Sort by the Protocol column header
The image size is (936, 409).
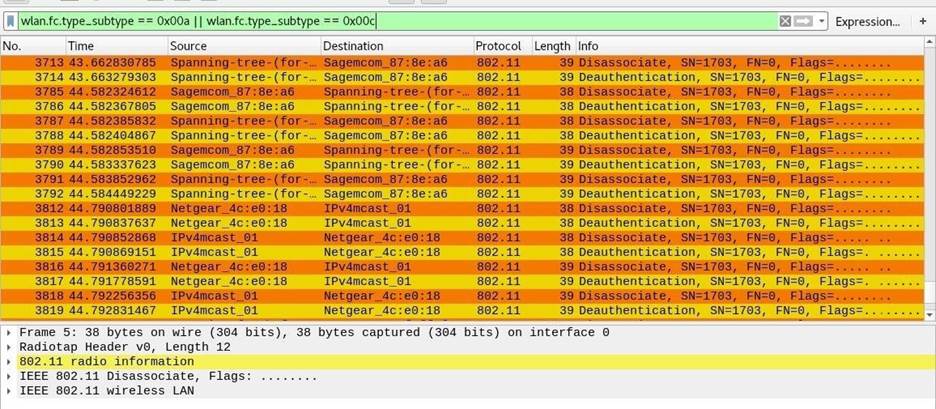498,46
